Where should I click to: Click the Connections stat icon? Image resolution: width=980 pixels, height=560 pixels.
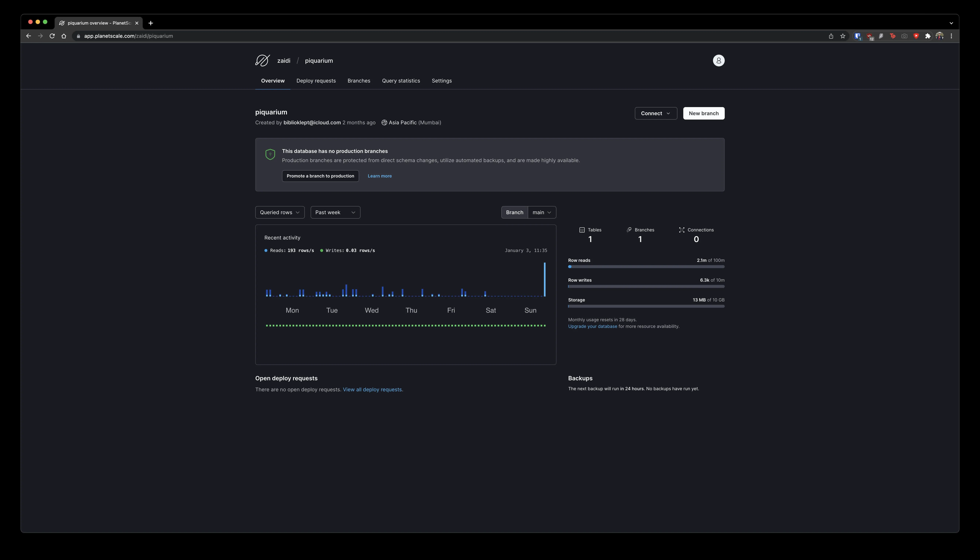(681, 230)
